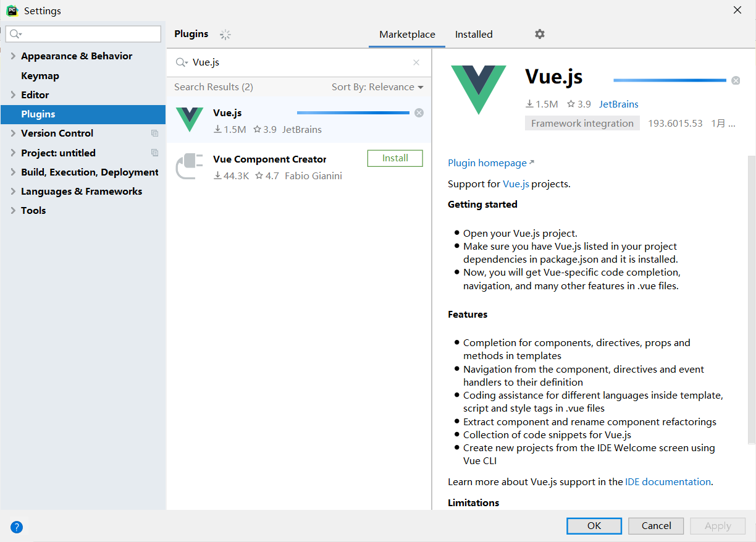Screen dimensions: 756x542
Task: Open the JetBrains vendor link in details
Action: pyautogui.click(x=619, y=104)
